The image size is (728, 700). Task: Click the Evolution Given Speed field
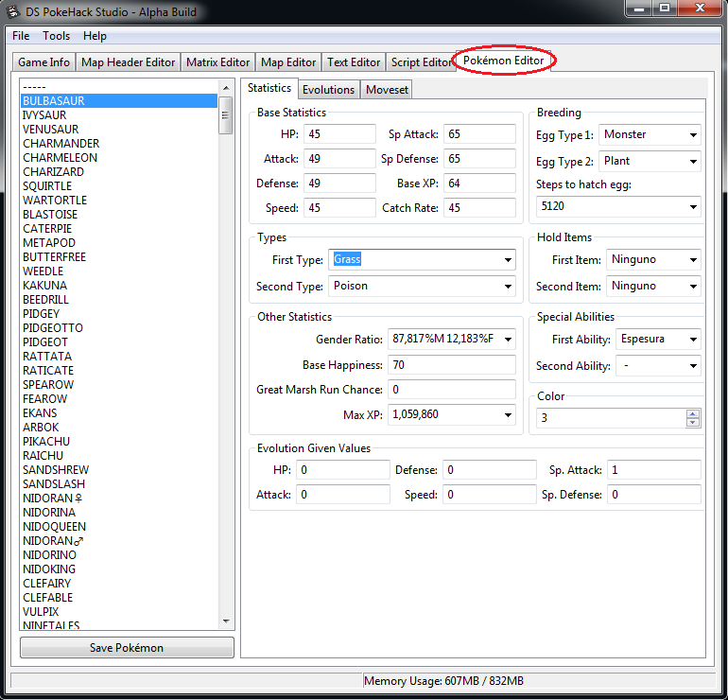point(490,494)
